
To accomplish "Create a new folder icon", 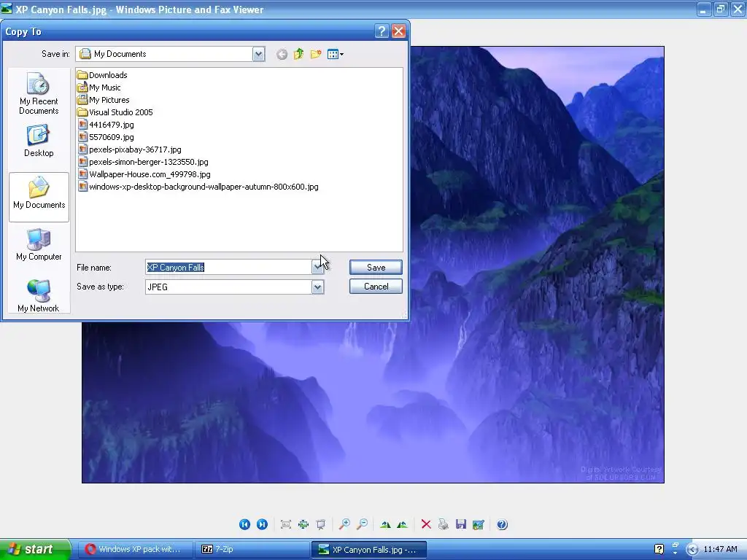I will coord(315,54).
